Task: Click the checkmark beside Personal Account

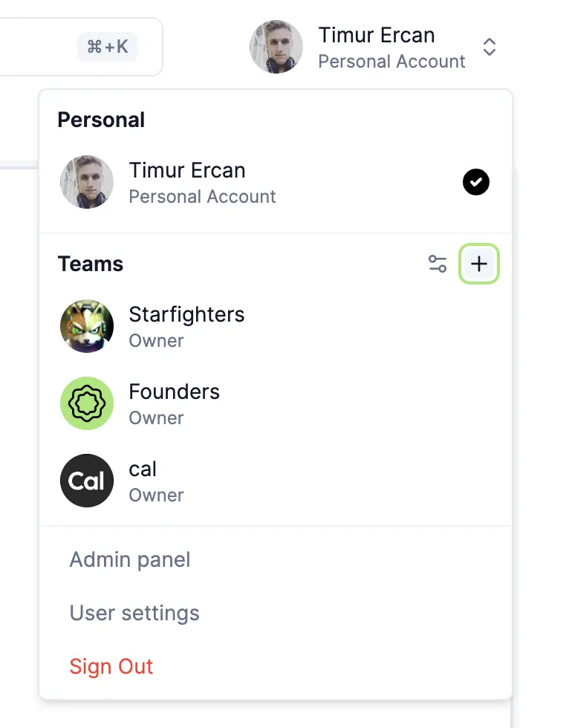Action: [x=476, y=182]
